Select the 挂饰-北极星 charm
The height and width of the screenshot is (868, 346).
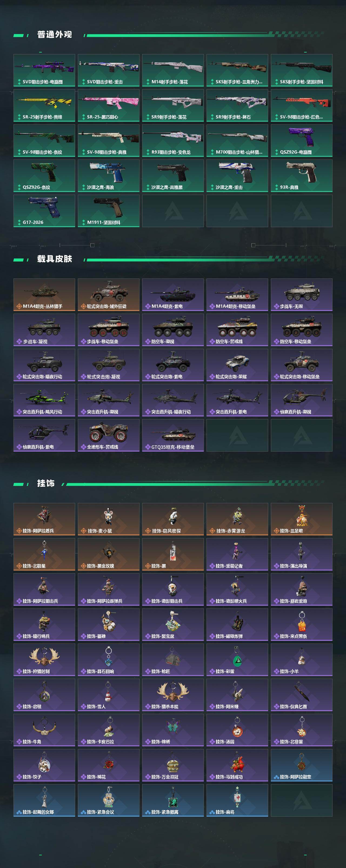[x=44, y=554]
